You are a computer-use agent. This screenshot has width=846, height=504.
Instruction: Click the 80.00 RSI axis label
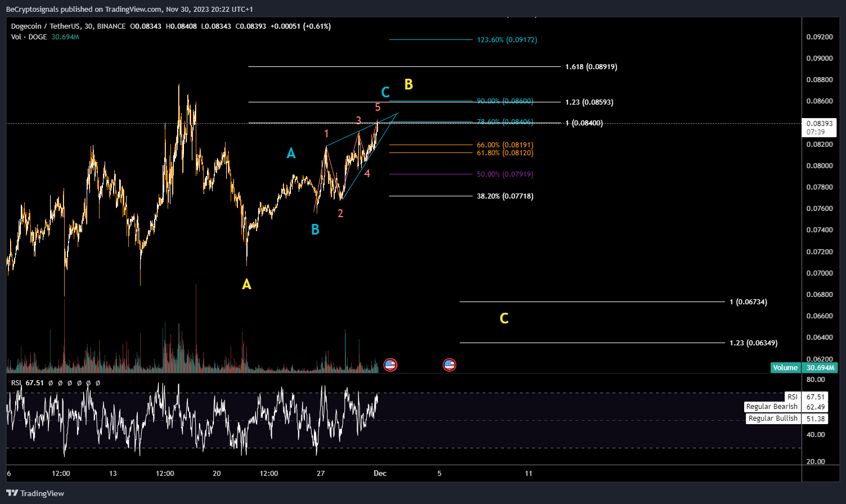coord(816,380)
